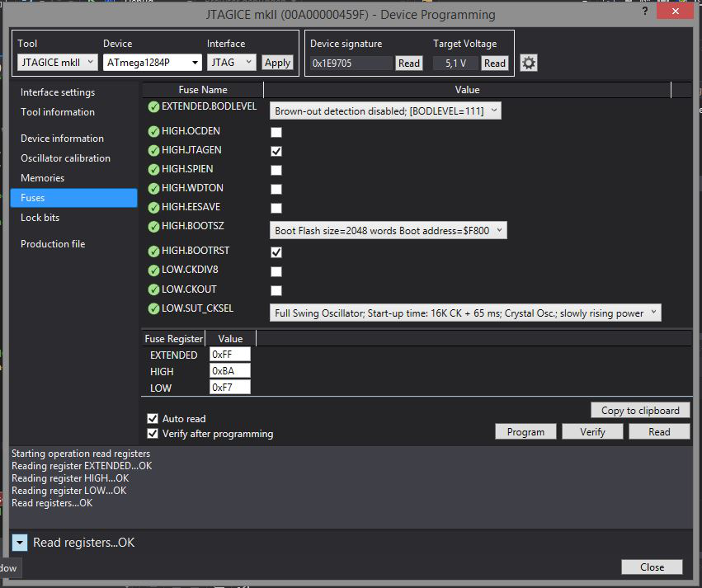Click log line "Reading register HIGH...OK"
The width and height of the screenshot is (702, 588).
click(x=70, y=478)
